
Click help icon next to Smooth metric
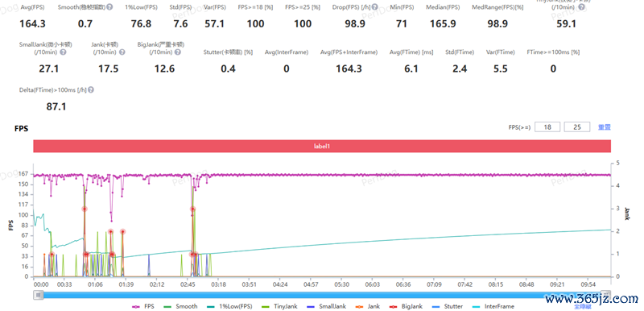point(109,7)
